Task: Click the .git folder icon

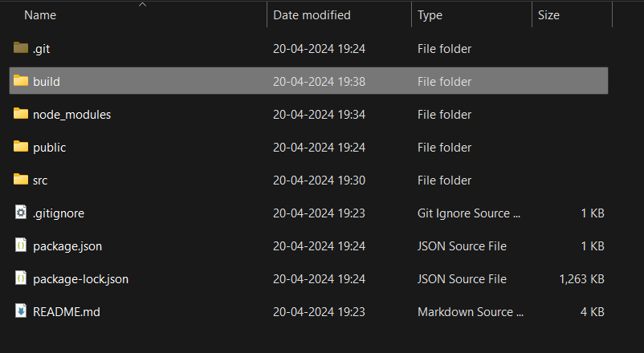Action: 21,48
